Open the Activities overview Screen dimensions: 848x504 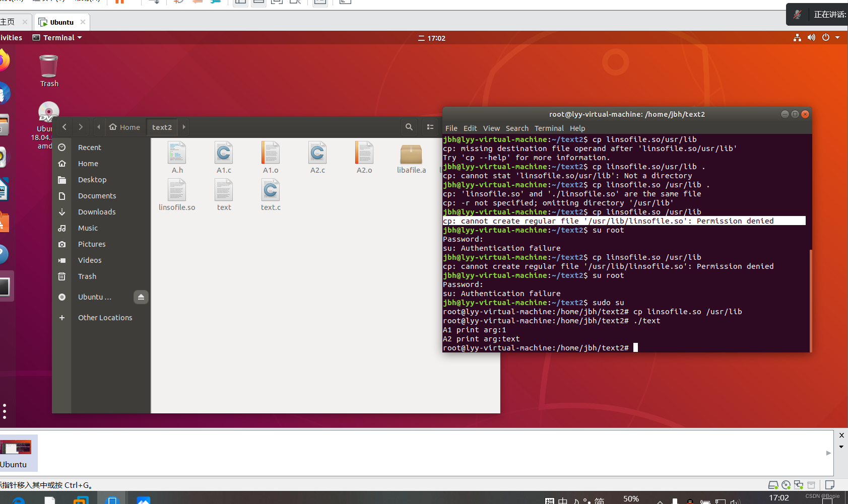tap(11, 38)
